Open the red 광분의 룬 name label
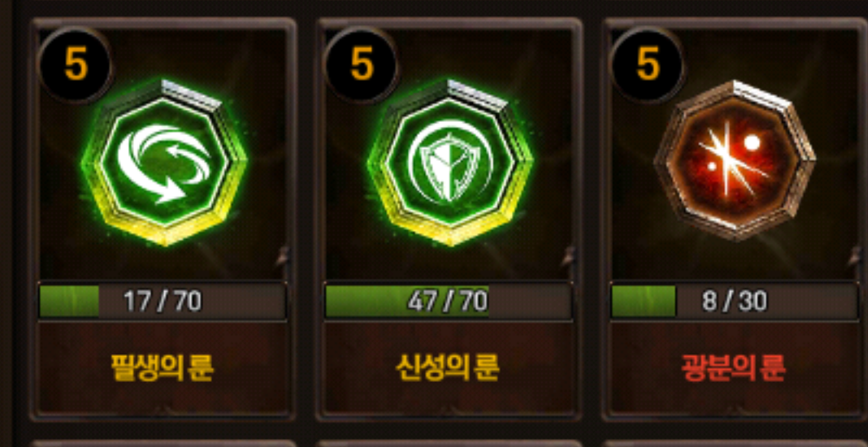Screen dimensions: 868x447 coord(734,367)
